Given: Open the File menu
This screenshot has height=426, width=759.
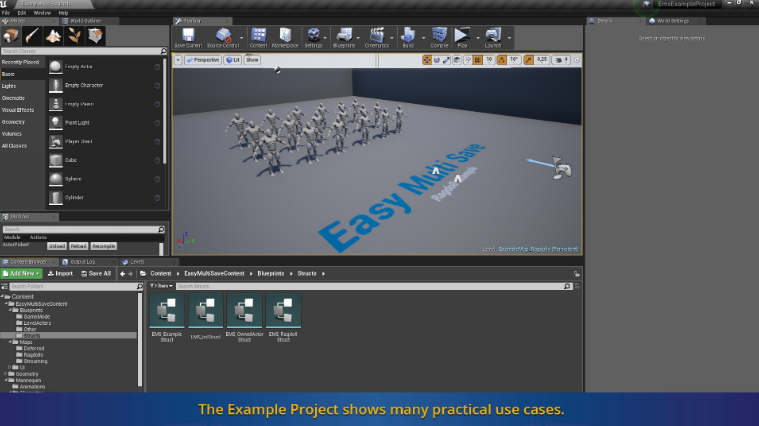Looking at the screenshot, I should 6,13.
